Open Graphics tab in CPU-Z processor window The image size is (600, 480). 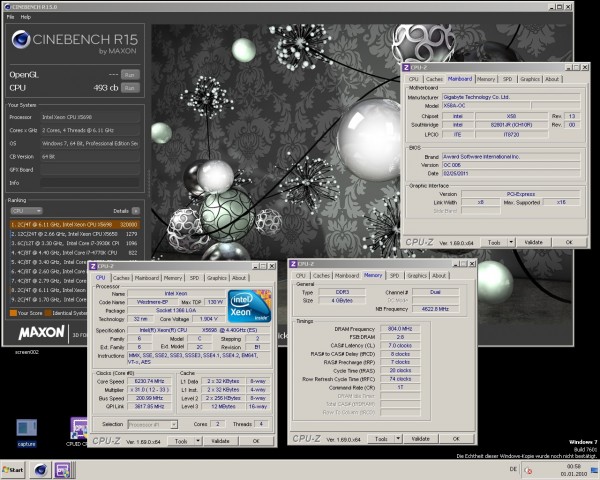[217, 278]
